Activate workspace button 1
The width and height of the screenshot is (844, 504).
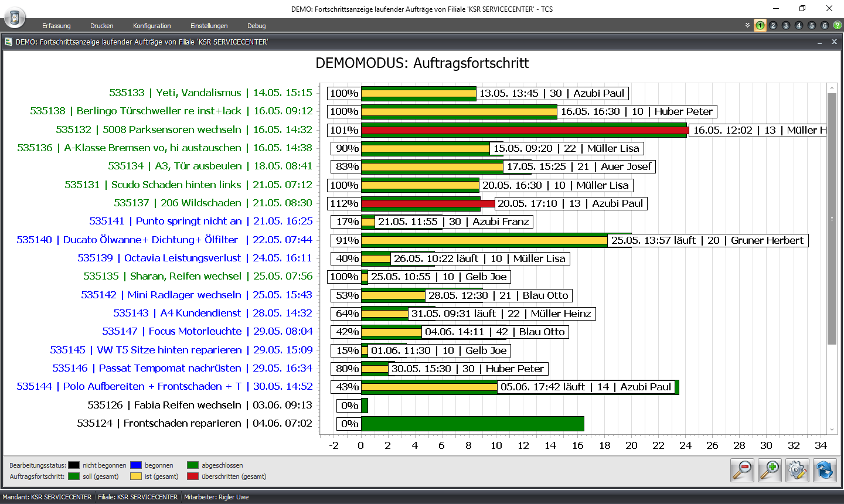pyautogui.click(x=760, y=25)
